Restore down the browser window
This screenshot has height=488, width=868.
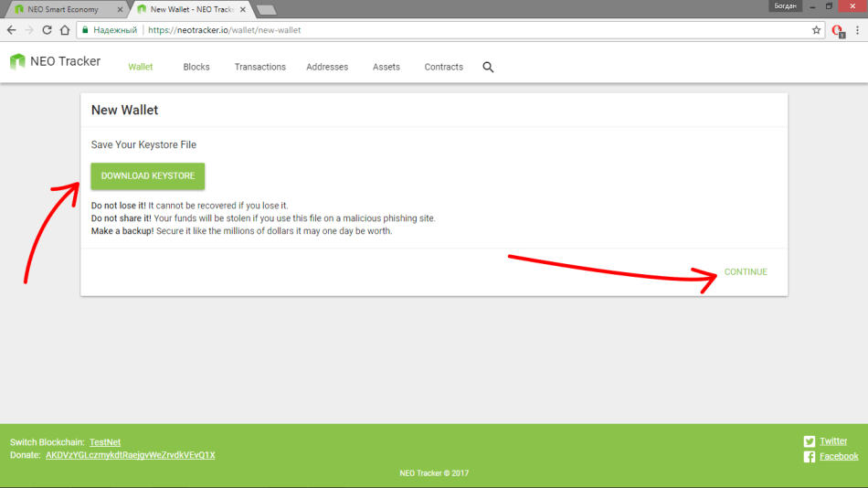(829, 6)
